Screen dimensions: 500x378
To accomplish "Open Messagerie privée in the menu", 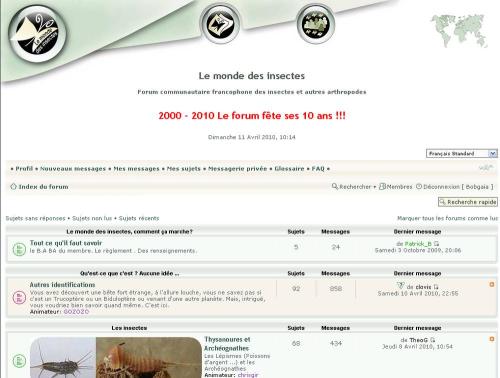I will (x=237, y=169).
